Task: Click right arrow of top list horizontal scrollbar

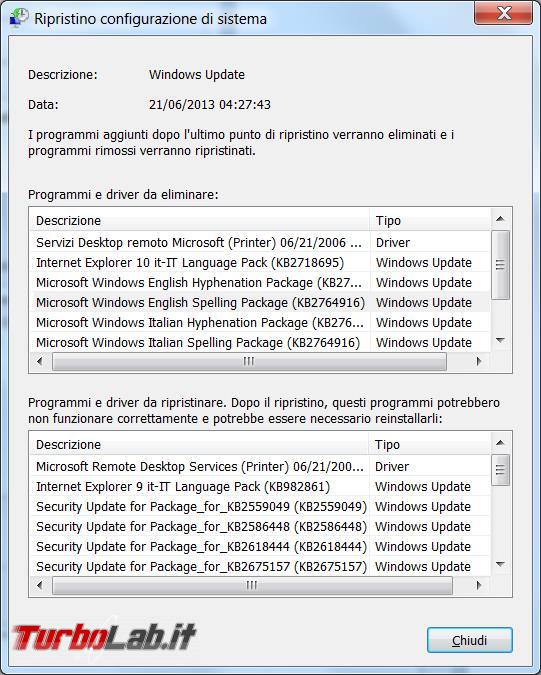Action: click(479, 361)
